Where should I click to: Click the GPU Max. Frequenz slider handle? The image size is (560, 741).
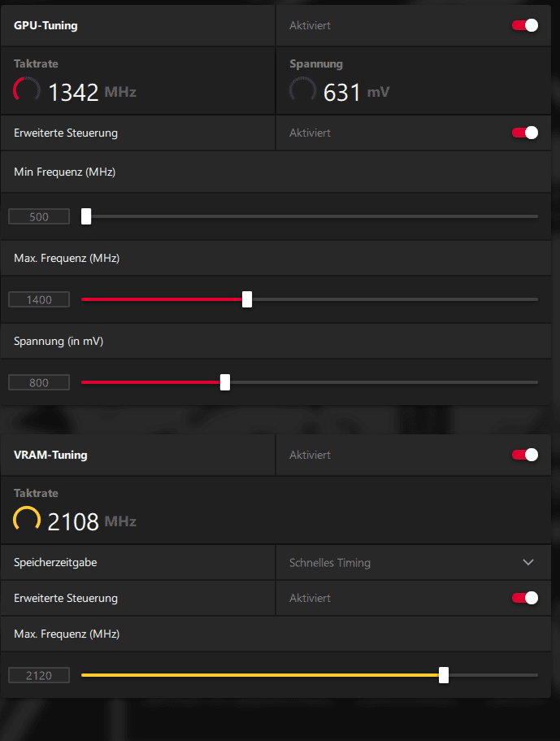(247, 299)
